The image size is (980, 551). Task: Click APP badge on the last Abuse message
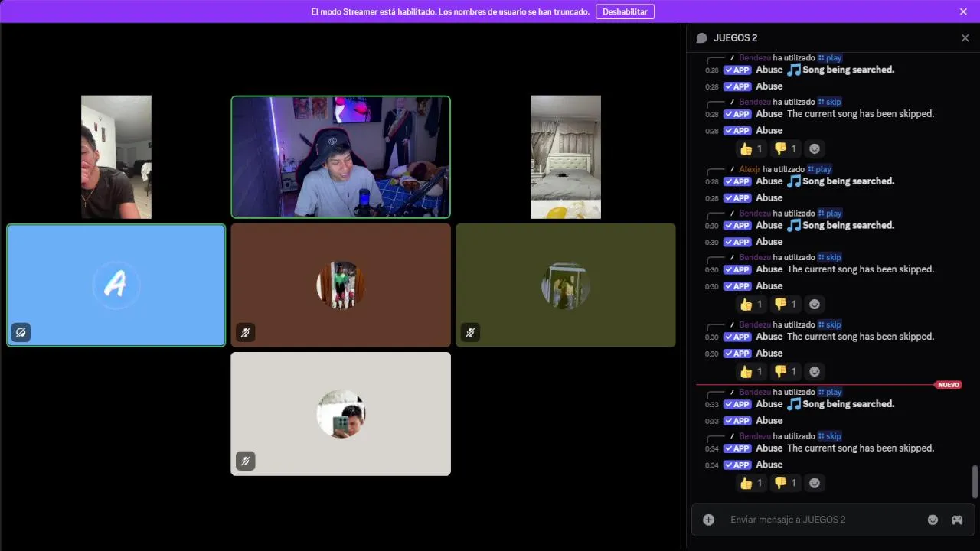pos(737,465)
